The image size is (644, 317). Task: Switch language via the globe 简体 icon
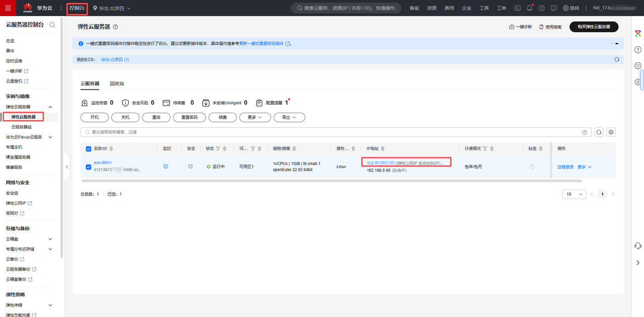pos(571,8)
